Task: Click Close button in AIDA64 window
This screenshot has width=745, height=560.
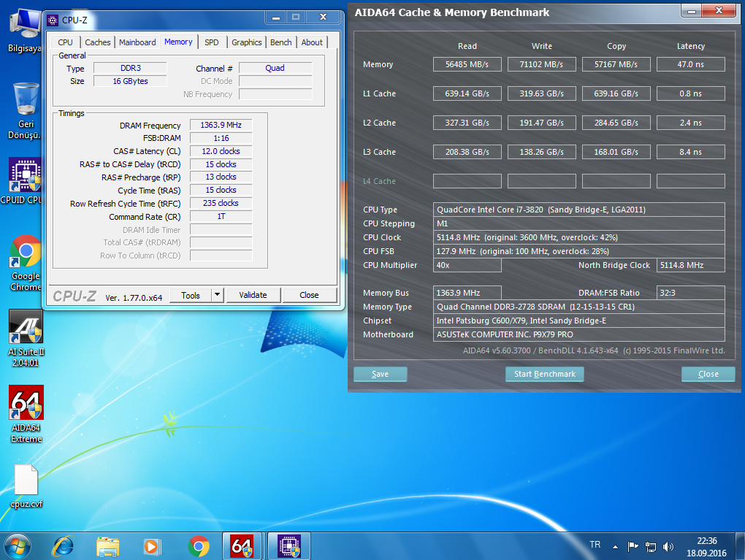Action: (x=708, y=374)
